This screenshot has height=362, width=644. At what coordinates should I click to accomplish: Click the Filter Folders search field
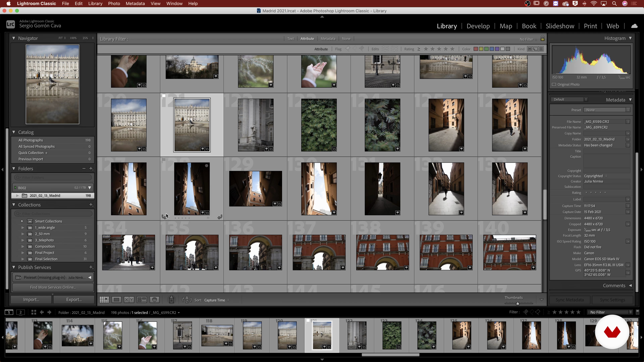click(x=53, y=178)
